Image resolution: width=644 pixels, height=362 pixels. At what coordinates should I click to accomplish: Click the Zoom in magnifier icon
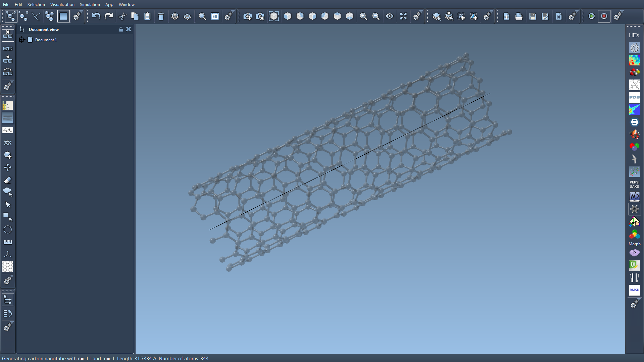coord(363,16)
